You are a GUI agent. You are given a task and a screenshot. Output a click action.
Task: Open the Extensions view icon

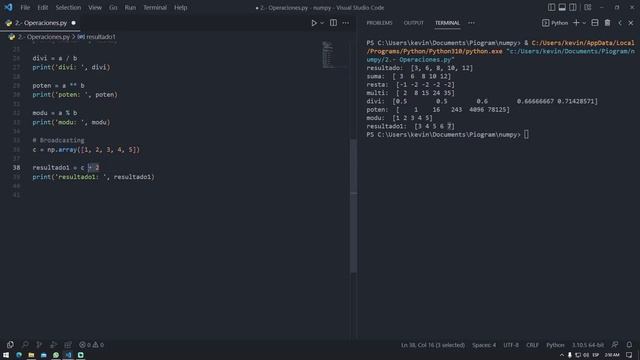(x=68, y=345)
